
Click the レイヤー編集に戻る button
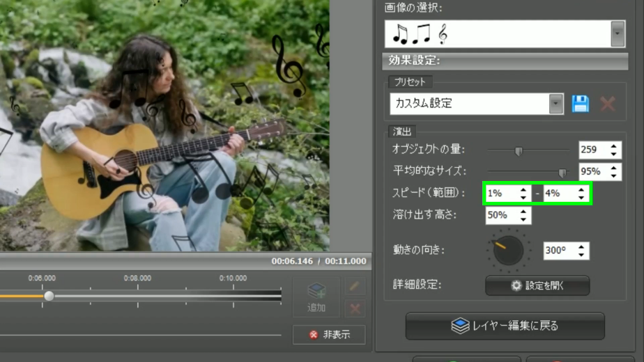(505, 326)
